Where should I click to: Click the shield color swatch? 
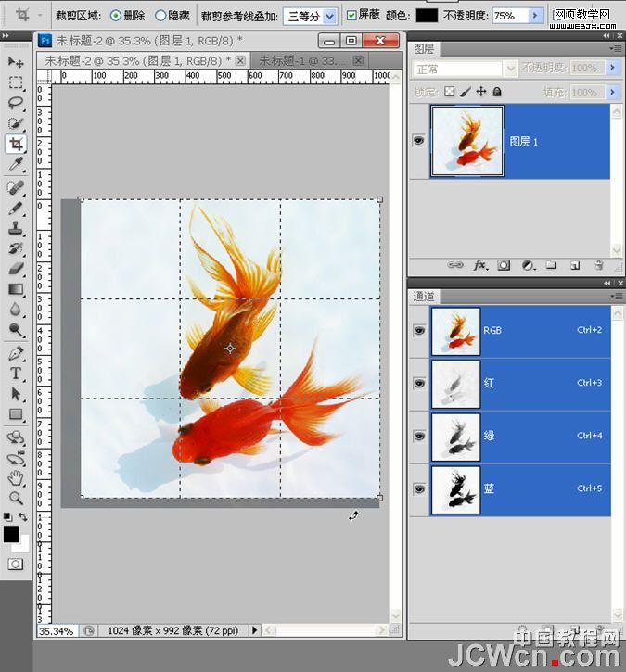point(427,16)
